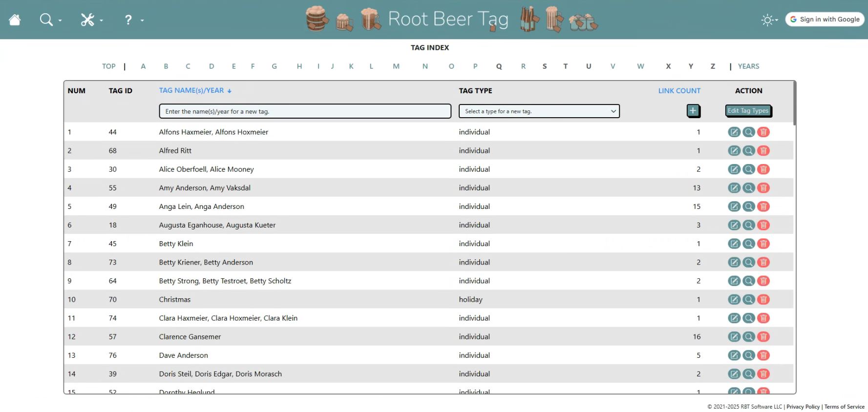Delete the Alfred Ritt tag
868x412 pixels.
pyautogui.click(x=763, y=151)
